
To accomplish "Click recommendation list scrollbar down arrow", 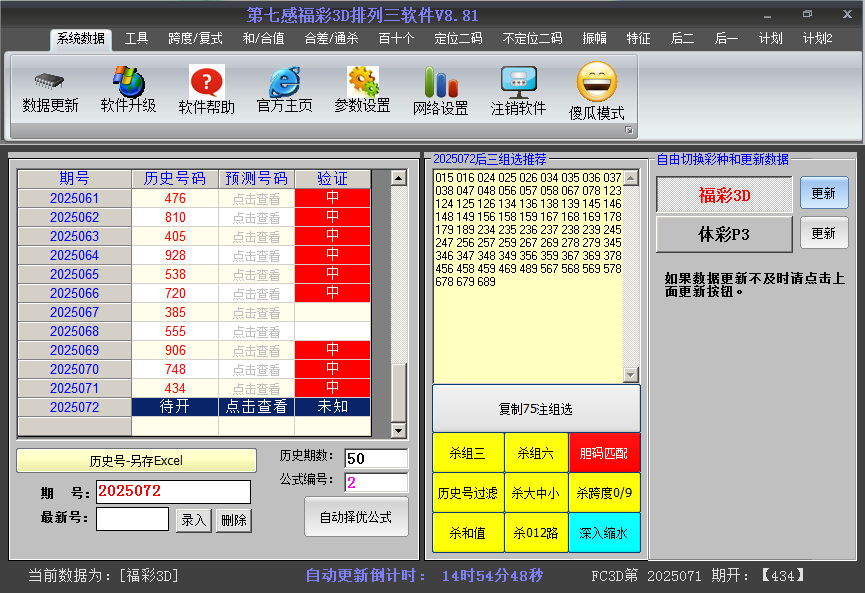I will pos(631,375).
